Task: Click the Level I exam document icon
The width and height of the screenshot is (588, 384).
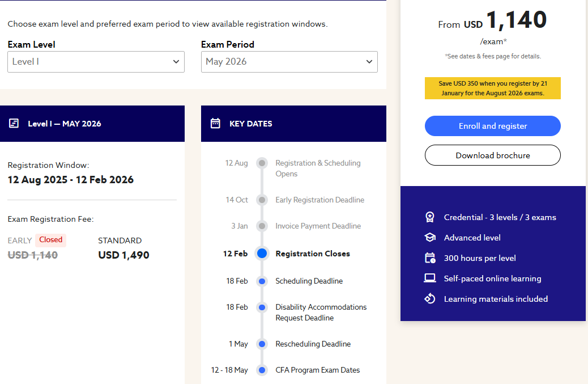Action: (x=14, y=123)
